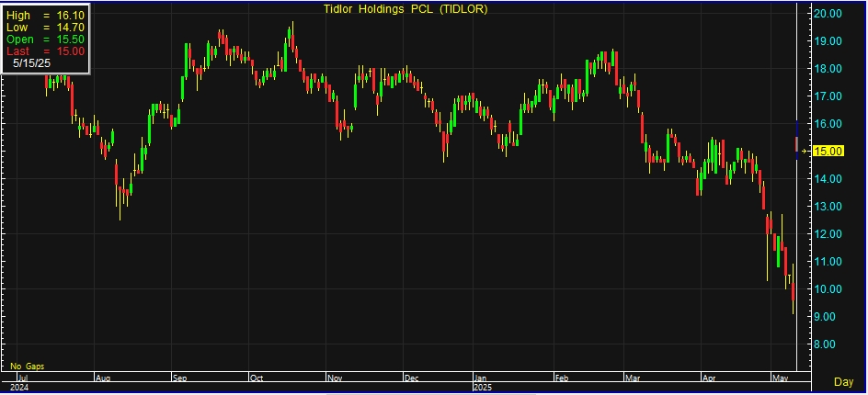
Task: Click the Dec month label on time axis
Action: pyautogui.click(x=411, y=379)
